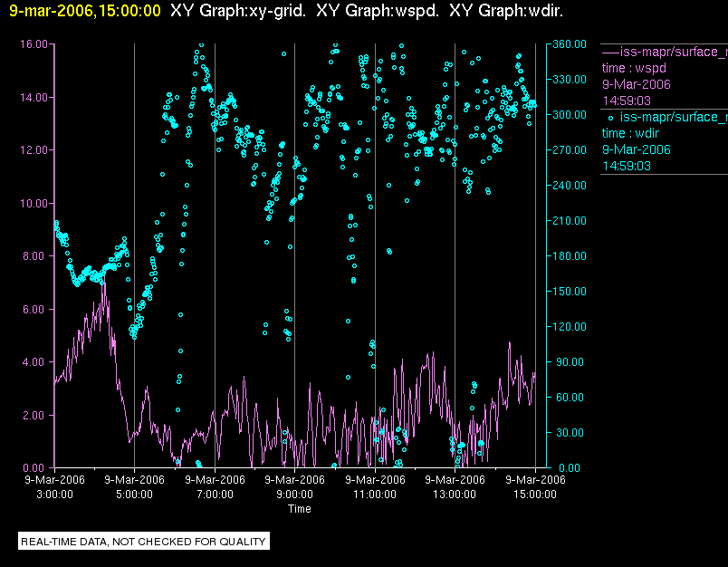Click the 'REAL-TIME DATA, NOT CHECKED FOR QUALITY' notice

[143, 542]
